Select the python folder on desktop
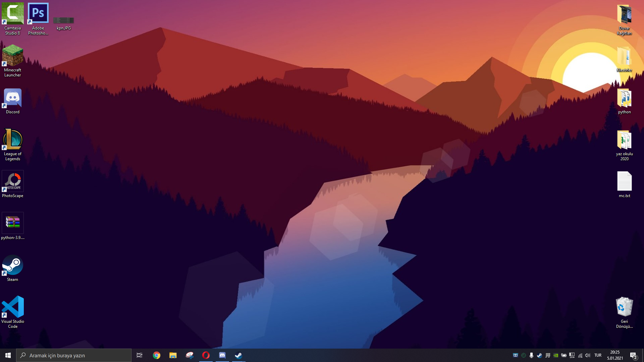This screenshot has width=644, height=362. click(624, 101)
